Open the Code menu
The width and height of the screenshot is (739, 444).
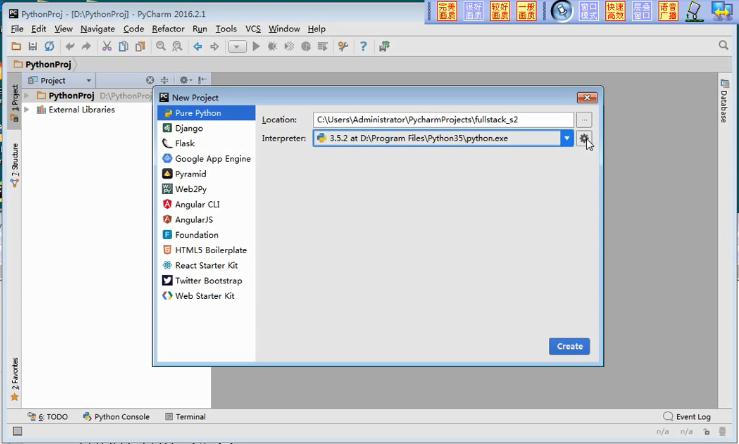tap(134, 29)
